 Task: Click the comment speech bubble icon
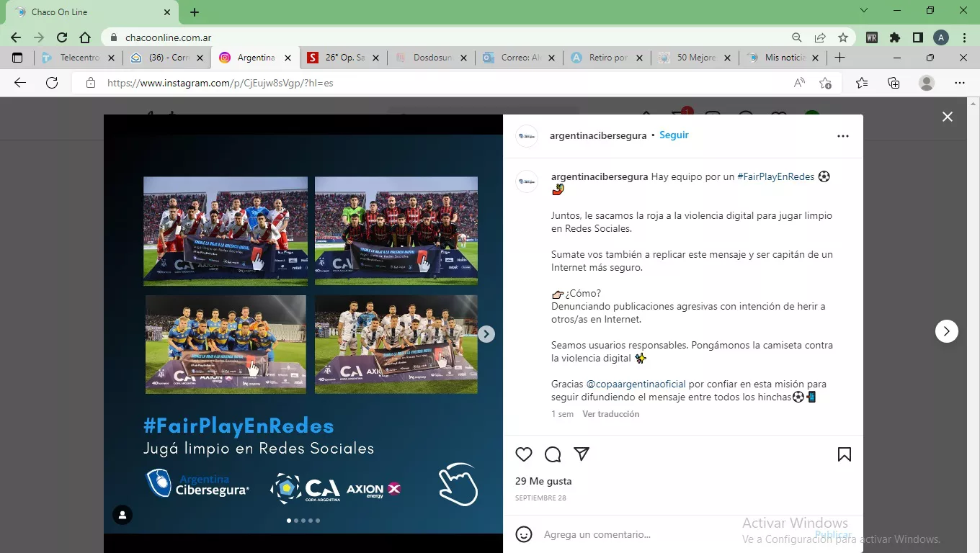point(553,454)
